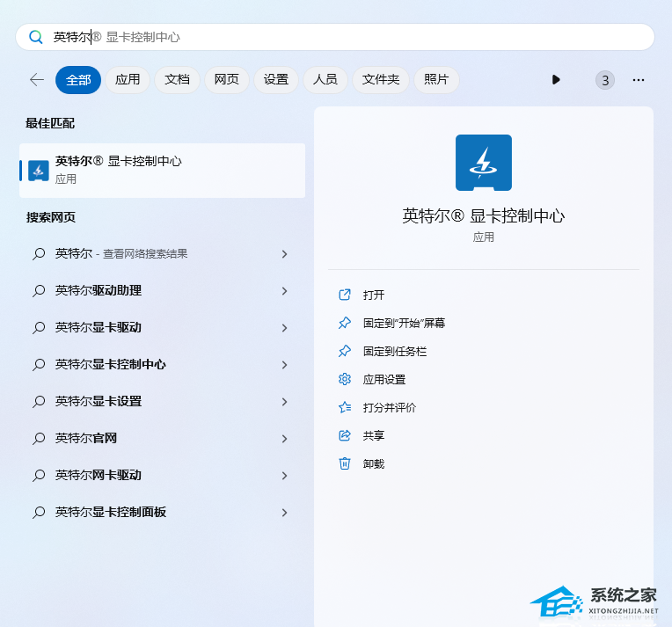The height and width of the screenshot is (627, 672).
Task: Switch to the 设置 filter tab
Action: [276, 80]
